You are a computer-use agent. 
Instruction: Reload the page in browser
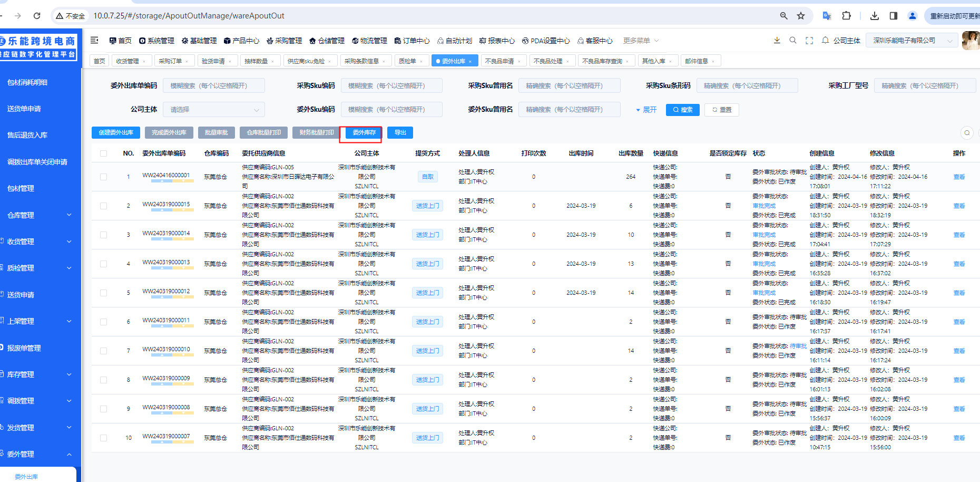pyautogui.click(x=37, y=16)
